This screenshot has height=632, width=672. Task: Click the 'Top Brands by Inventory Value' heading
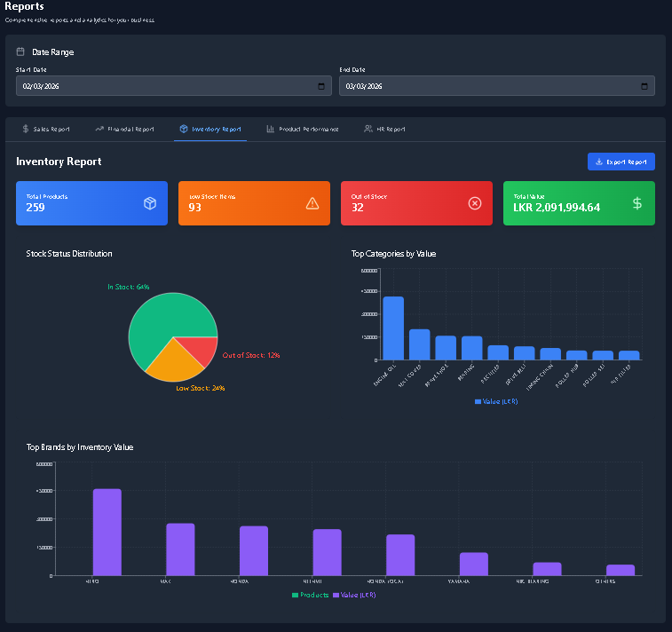(80, 446)
